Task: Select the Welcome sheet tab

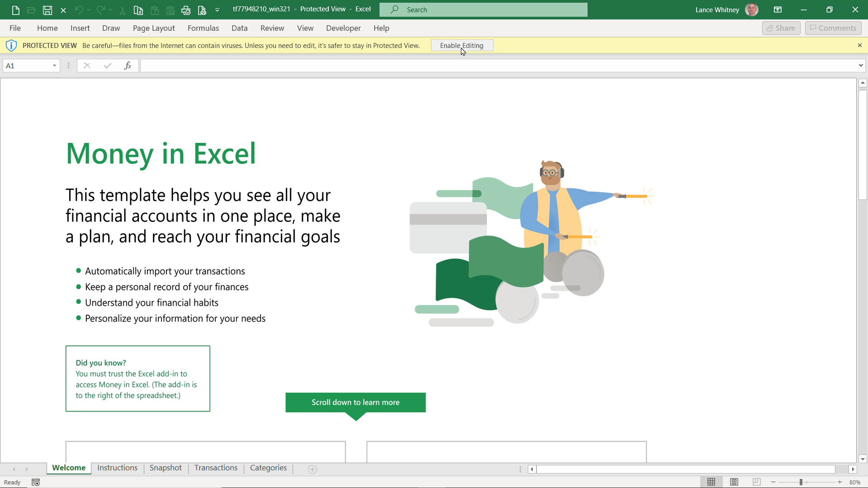Action: click(x=69, y=468)
